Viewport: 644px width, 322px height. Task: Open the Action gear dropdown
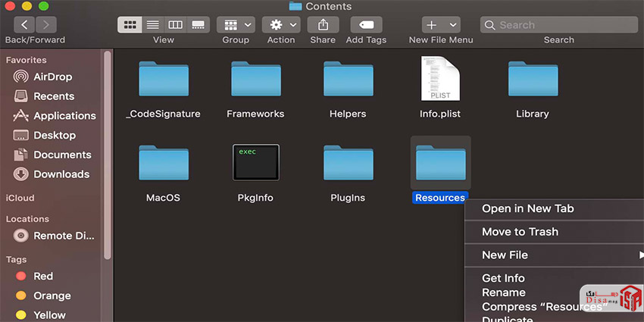[281, 25]
